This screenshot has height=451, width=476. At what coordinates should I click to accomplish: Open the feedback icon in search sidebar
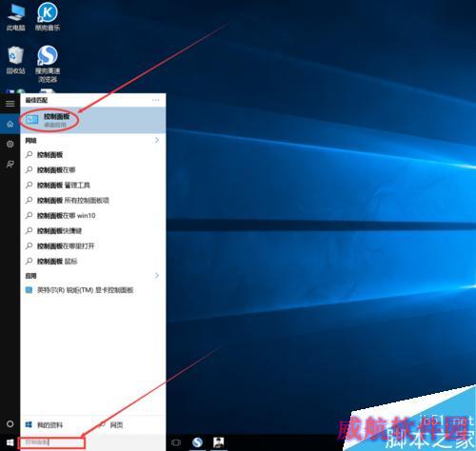point(10,164)
